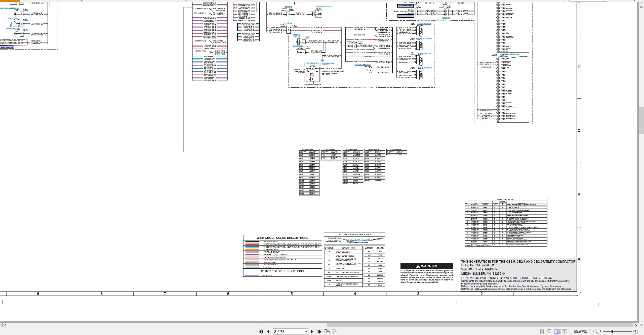Image resolution: width=644 pixels, height=335 pixels.
Task: Click the SCHEMATIC PART NUMBER: 565-5068 line
Action: pos(508,278)
